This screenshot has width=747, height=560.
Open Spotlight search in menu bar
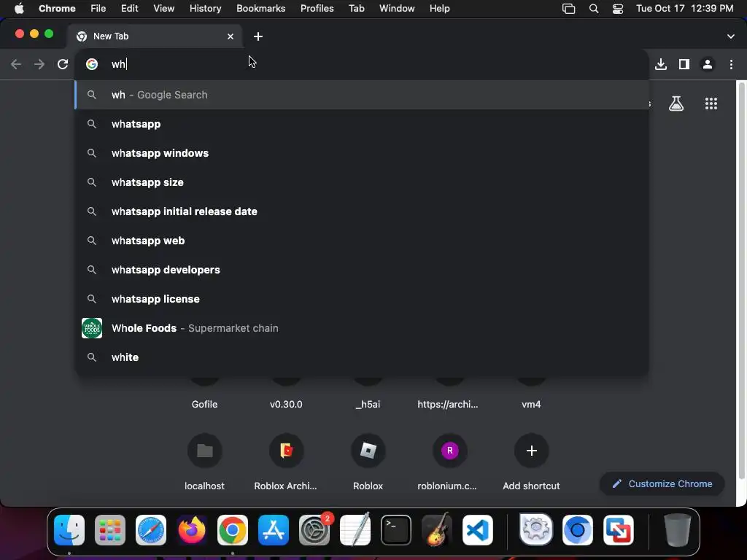pos(594,9)
